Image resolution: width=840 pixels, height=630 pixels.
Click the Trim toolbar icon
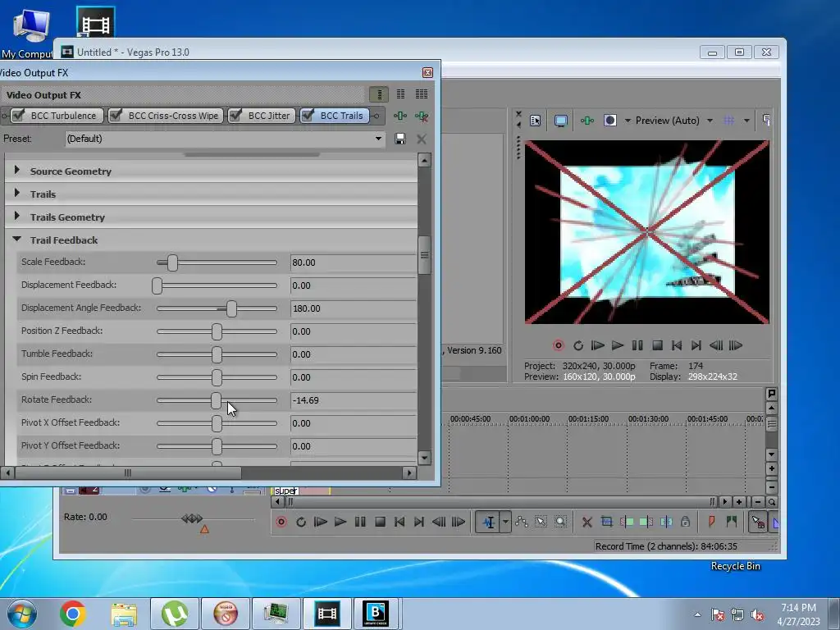click(607, 522)
